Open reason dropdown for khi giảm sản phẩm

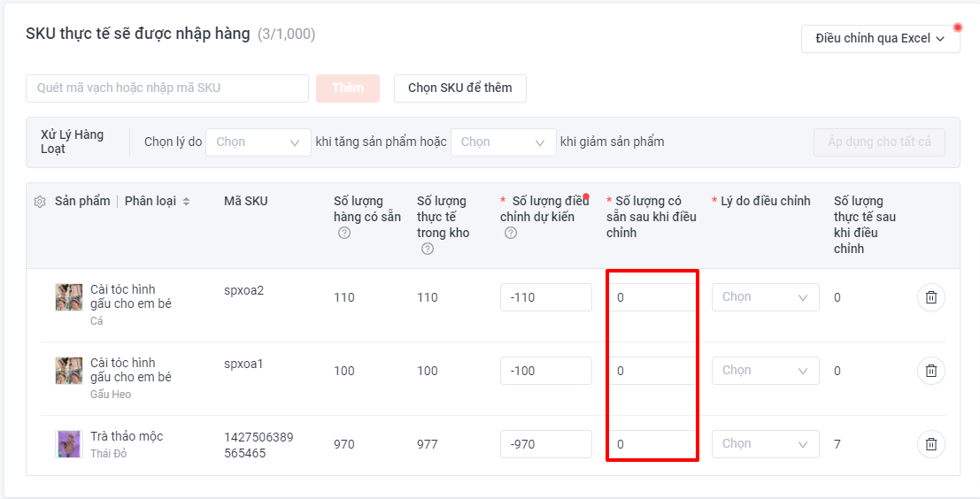pos(503,142)
